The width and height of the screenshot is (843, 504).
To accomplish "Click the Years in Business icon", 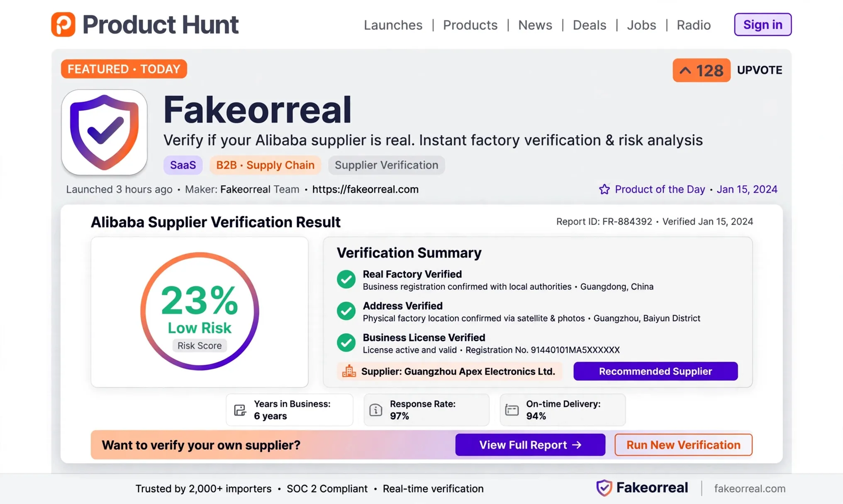I will tap(240, 410).
